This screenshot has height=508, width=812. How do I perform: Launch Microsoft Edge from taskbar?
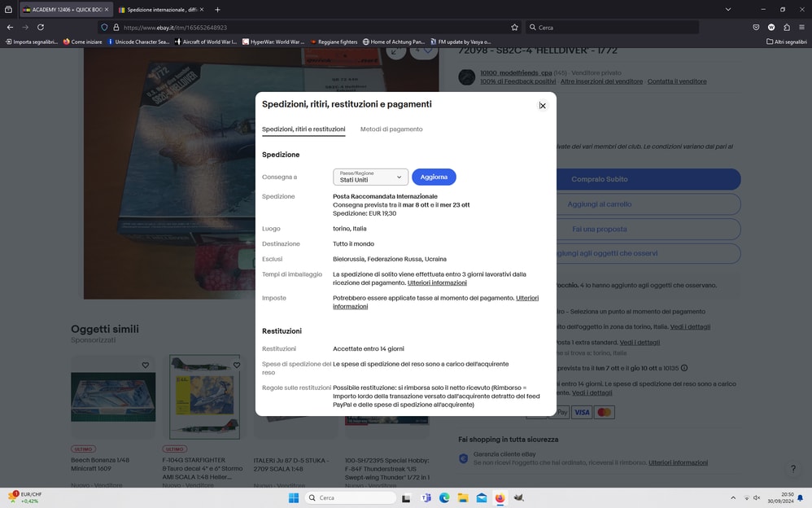click(444, 497)
